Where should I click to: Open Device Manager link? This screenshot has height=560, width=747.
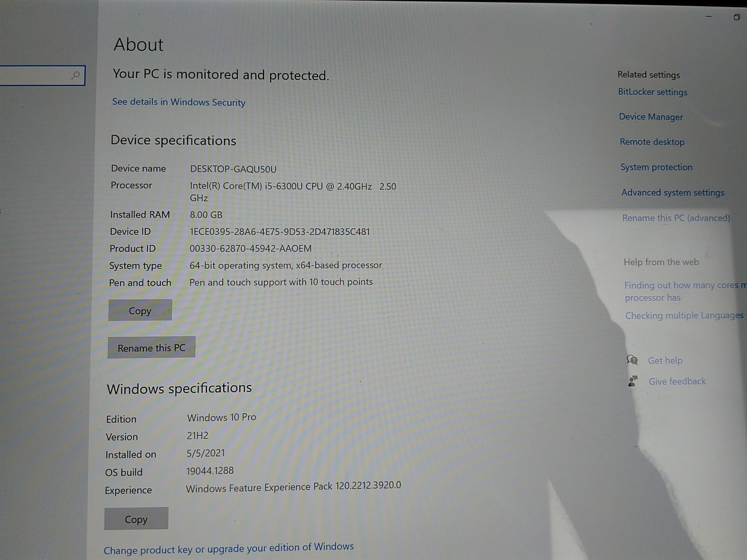tap(651, 117)
